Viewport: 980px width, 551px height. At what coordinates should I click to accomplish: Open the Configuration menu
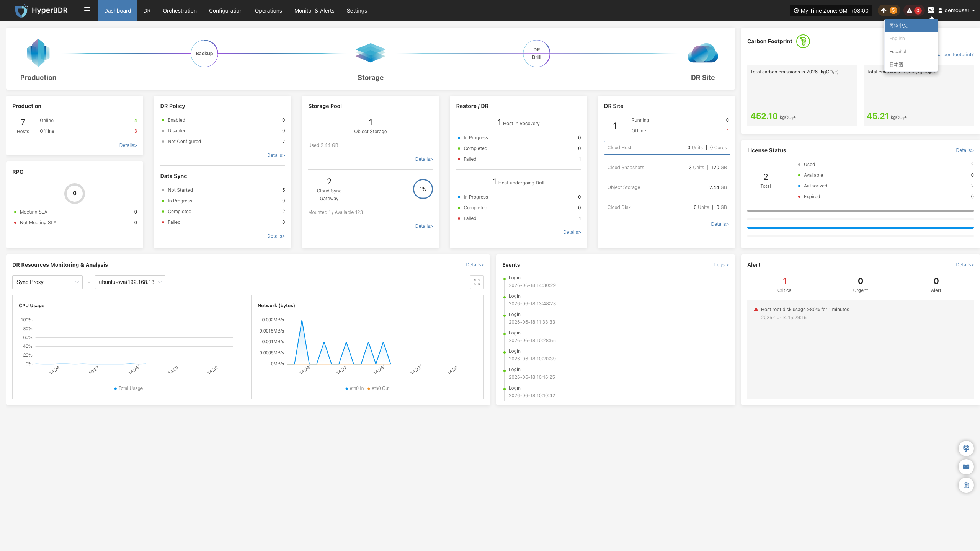(226, 11)
